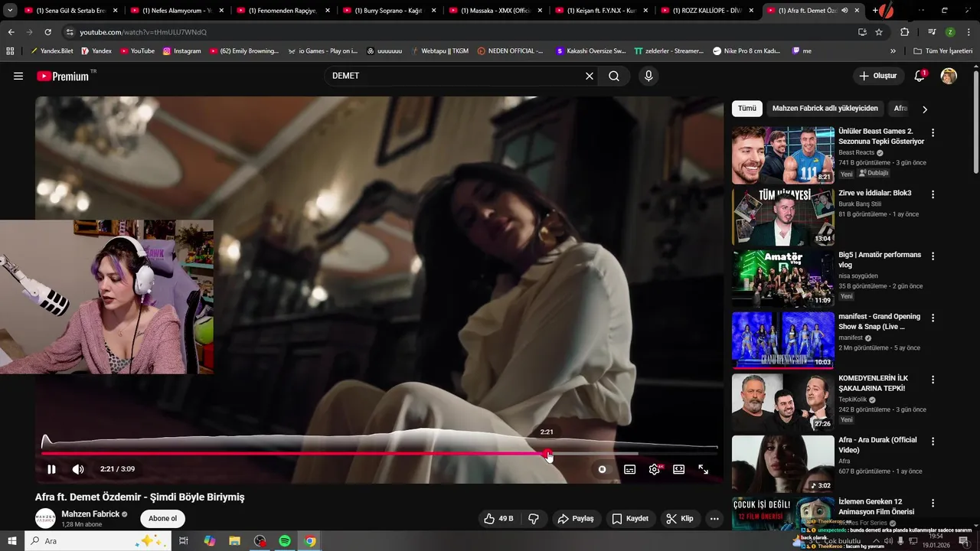The height and width of the screenshot is (551, 980).
Task: Open Tüm Yer İşaretleri folder
Action: click(x=942, y=51)
